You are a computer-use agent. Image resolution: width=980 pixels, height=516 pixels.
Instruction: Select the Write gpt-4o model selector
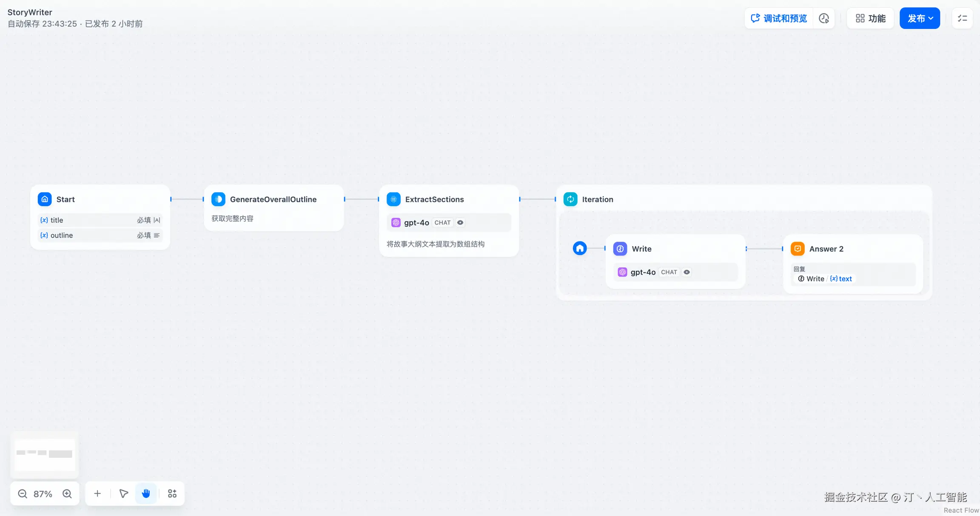tap(643, 272)
